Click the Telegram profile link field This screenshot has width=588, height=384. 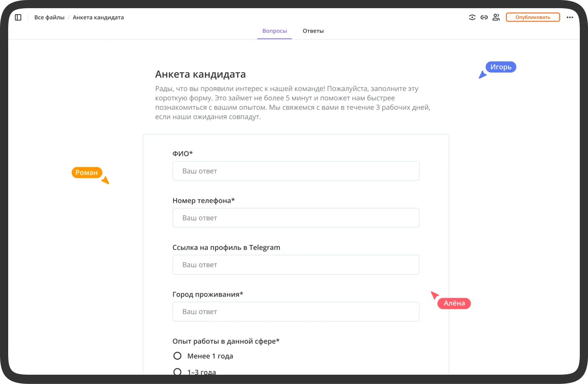pyautogui.click(x=296, y=265)
